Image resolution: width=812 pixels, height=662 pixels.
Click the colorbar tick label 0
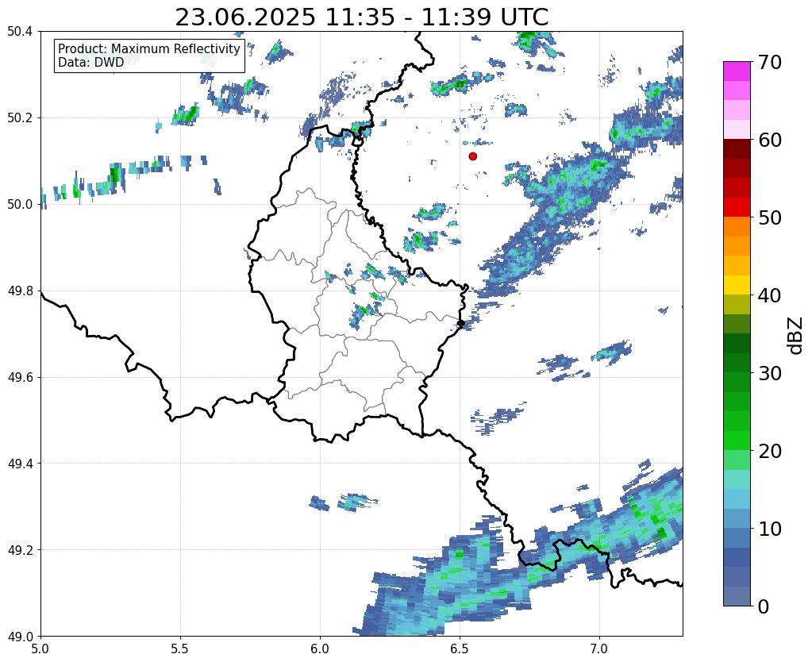tap(764, 606)
